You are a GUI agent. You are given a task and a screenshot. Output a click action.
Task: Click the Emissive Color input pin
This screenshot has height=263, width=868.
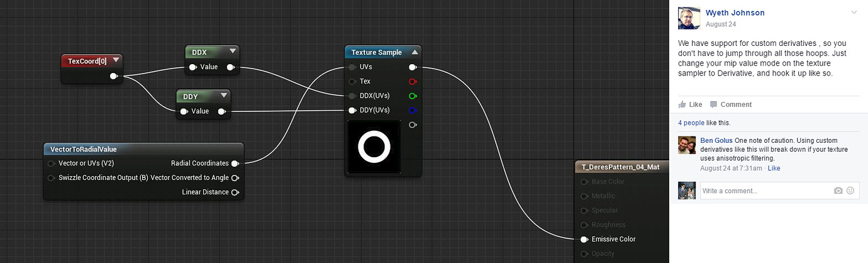click(x=584, y=239)
